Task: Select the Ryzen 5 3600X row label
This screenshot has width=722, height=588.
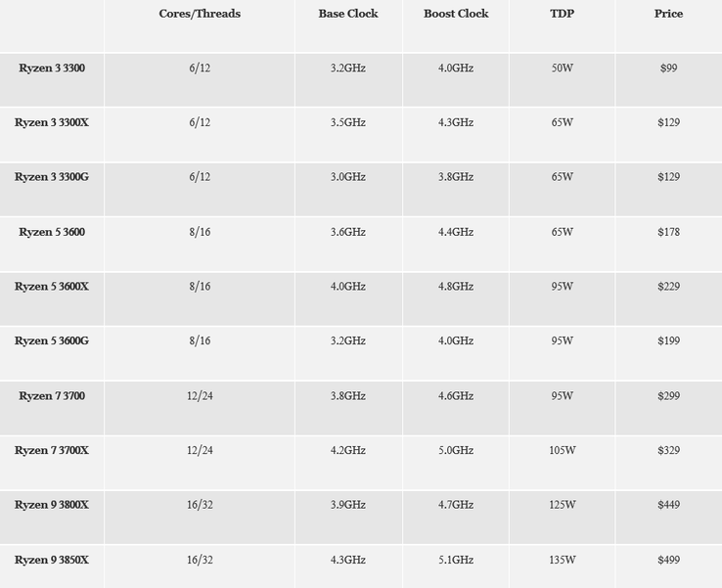Action: click(x=52, y=287)
